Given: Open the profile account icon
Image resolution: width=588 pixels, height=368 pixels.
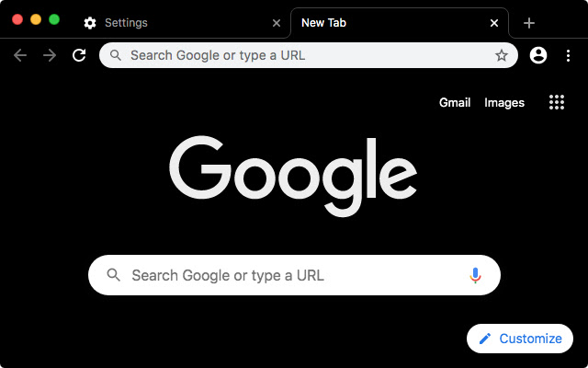Looking at the screenshot, I should point(538,55).
